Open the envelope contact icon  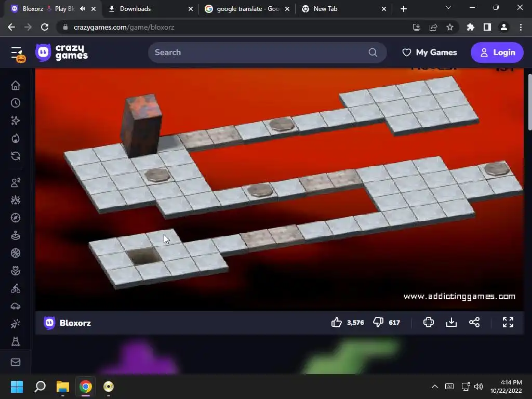click(x=15, y=362)
